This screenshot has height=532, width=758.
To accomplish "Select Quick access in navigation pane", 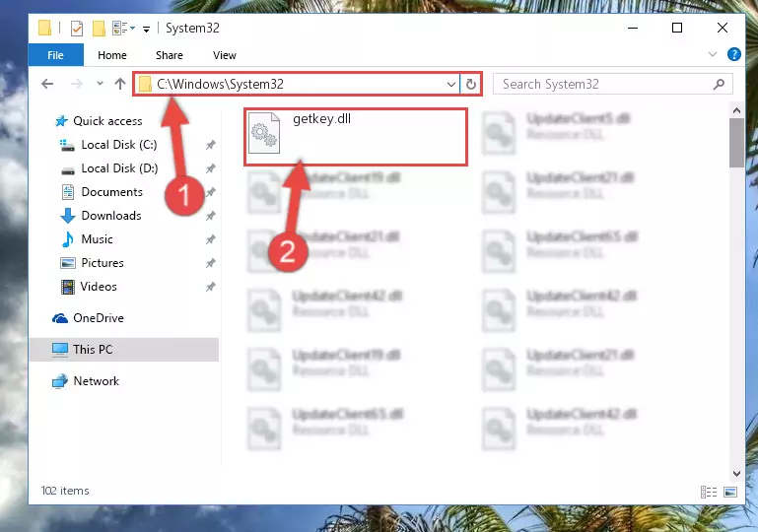I will (x=107, y=121).
